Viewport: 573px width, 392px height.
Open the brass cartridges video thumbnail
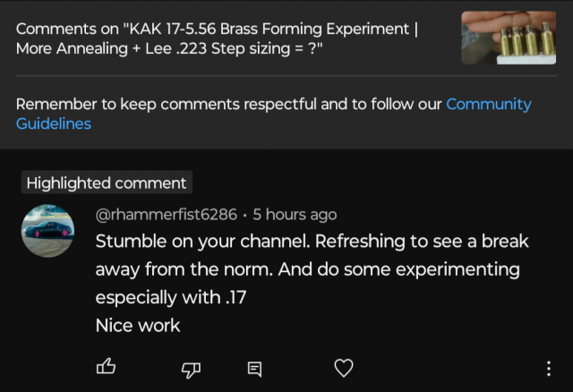(x=509, y=38)
